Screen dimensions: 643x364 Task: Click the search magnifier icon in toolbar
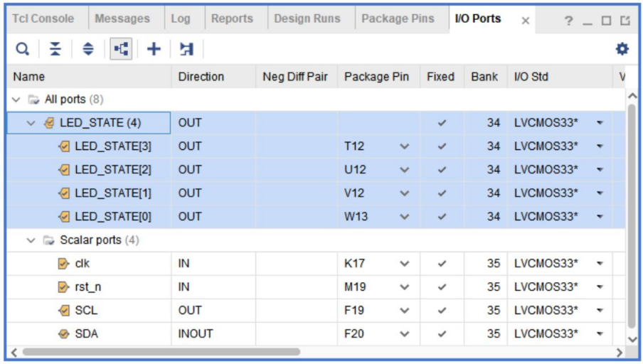click(x=23, y=49)
